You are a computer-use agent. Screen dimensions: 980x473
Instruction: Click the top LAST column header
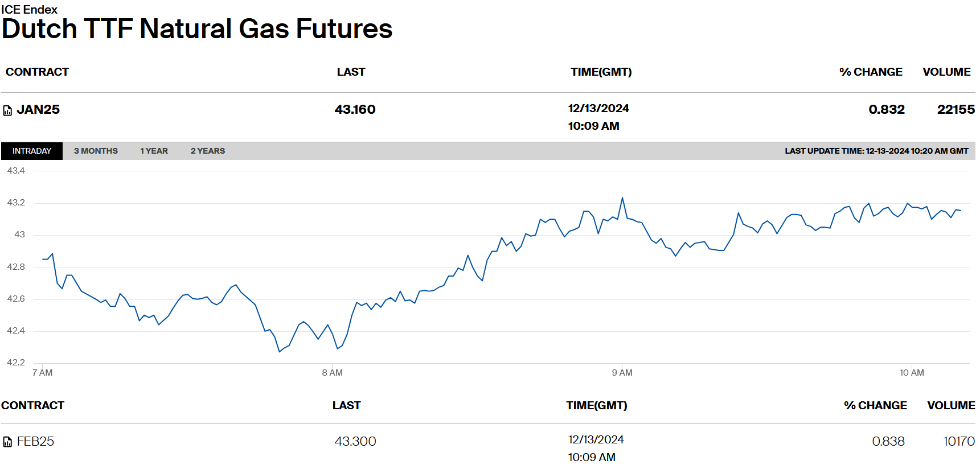click(351, 72)
